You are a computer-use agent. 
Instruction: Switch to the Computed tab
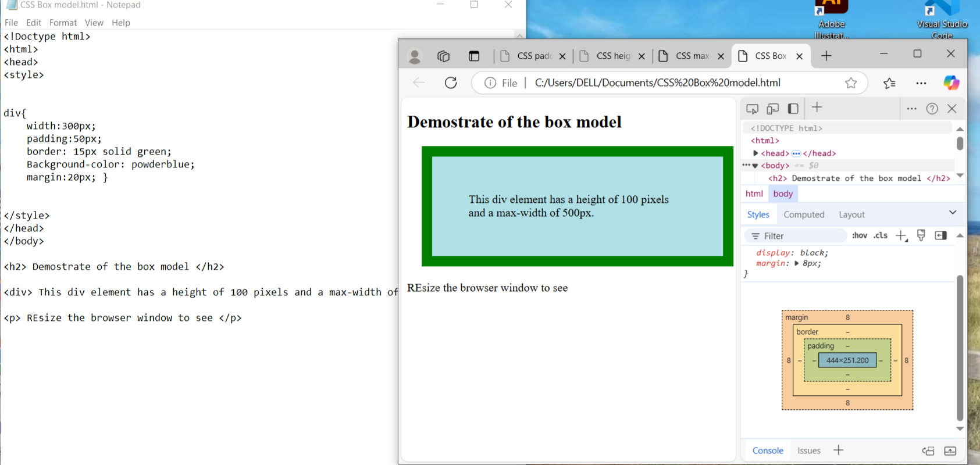pos(804,214)
